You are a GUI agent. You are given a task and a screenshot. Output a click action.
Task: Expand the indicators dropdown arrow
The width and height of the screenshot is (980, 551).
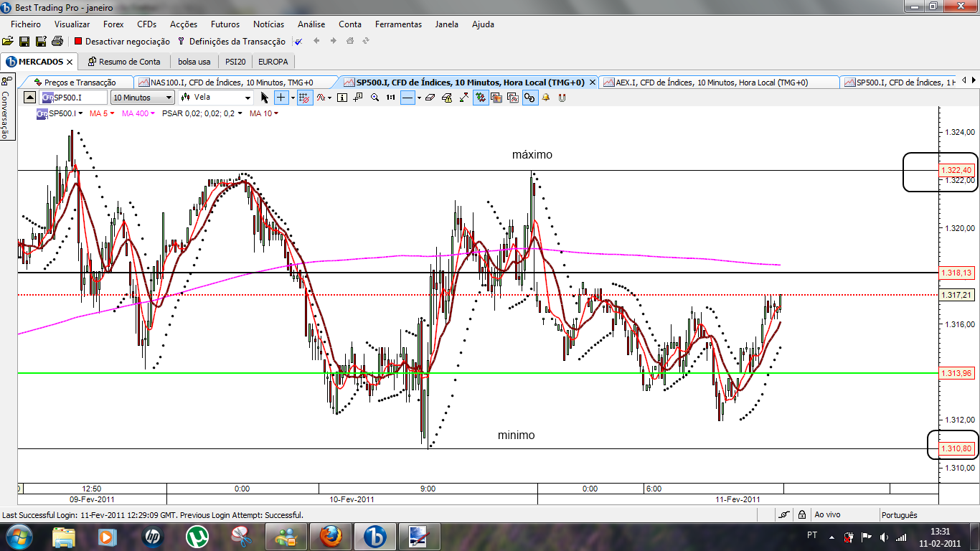(329, 97)
